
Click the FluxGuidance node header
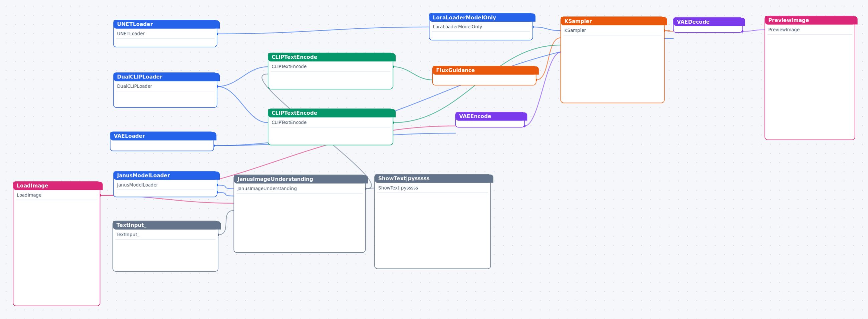tap(485, 70)
